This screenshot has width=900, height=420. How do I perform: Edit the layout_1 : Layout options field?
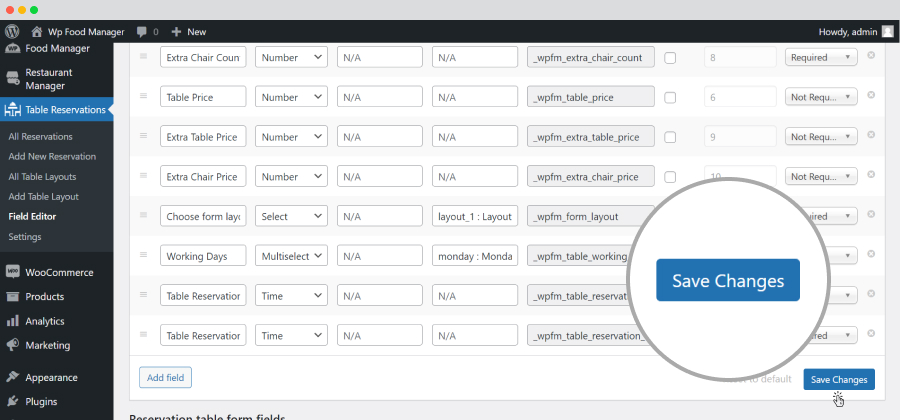coord(475,216)
